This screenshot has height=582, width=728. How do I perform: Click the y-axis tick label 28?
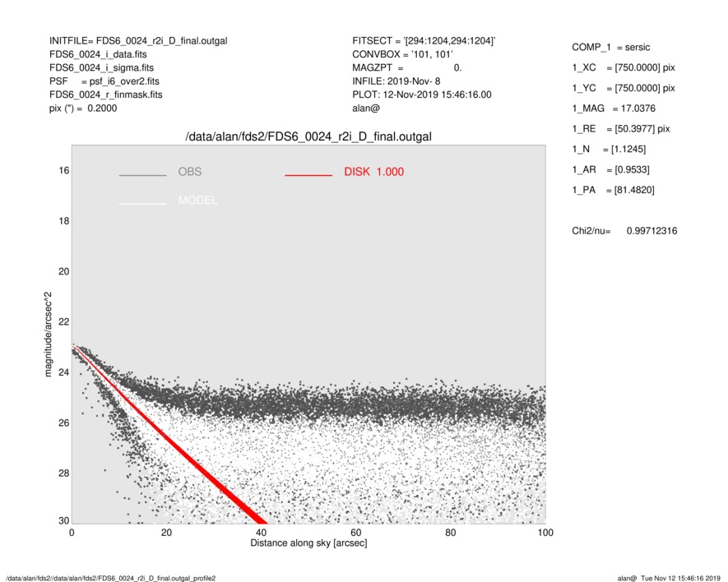click(64, 473)
